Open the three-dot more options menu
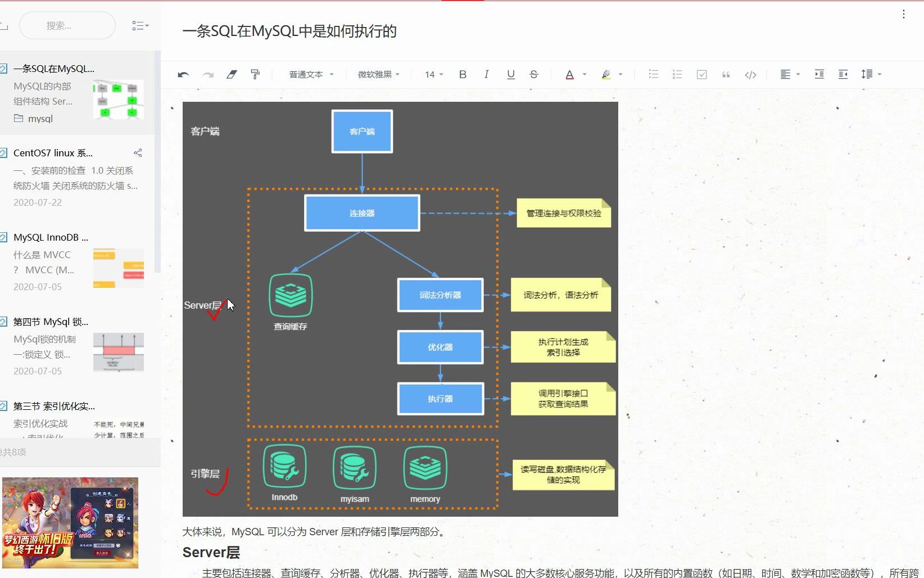 [x=903, y=13]
